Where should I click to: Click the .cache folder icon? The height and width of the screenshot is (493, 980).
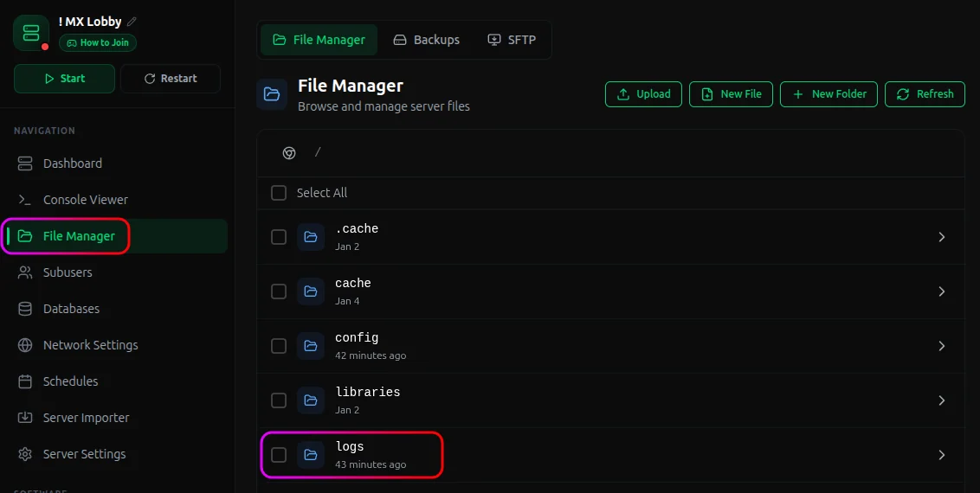(311, 237)
